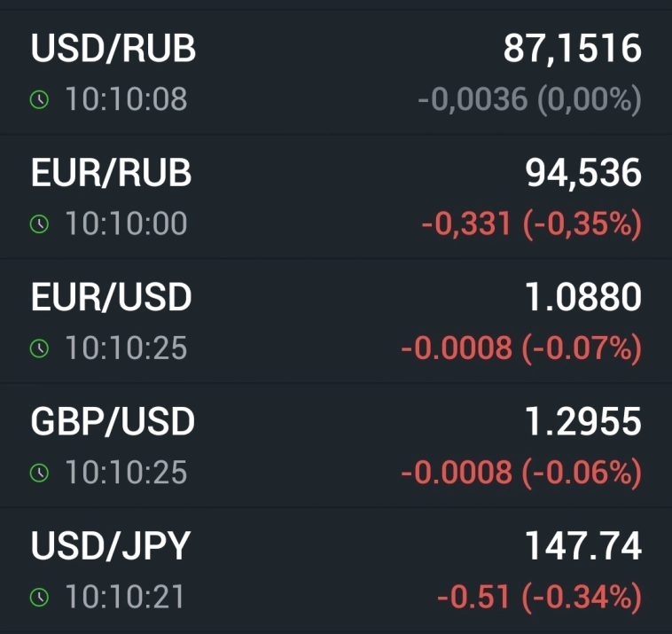
Task: Click the USD/RUB price 87,1516
Action: 572,49
